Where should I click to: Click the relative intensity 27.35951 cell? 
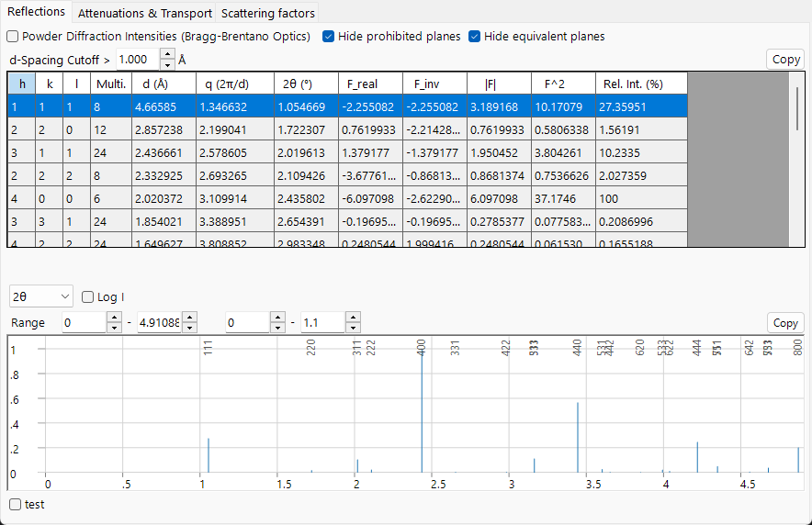click(641, 106)
